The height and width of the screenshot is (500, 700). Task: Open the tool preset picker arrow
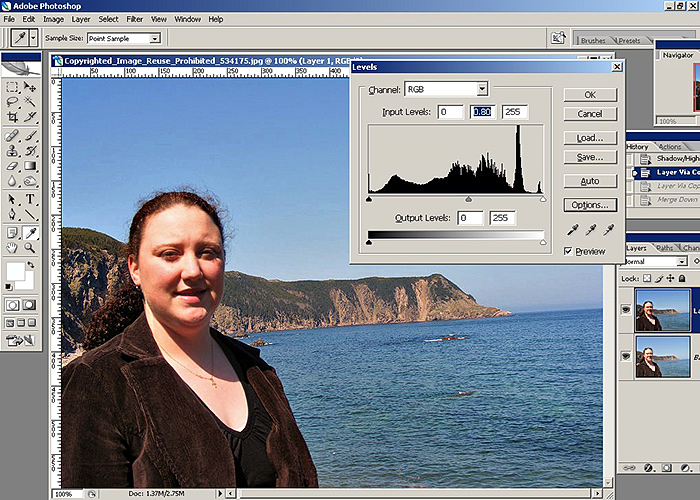[x=33, y=38]
